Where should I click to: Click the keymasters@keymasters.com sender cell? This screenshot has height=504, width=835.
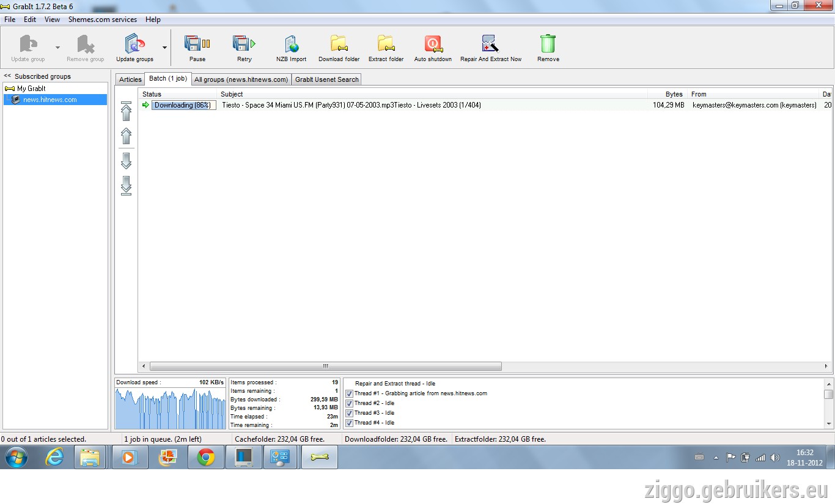click(x=754, y=105)
